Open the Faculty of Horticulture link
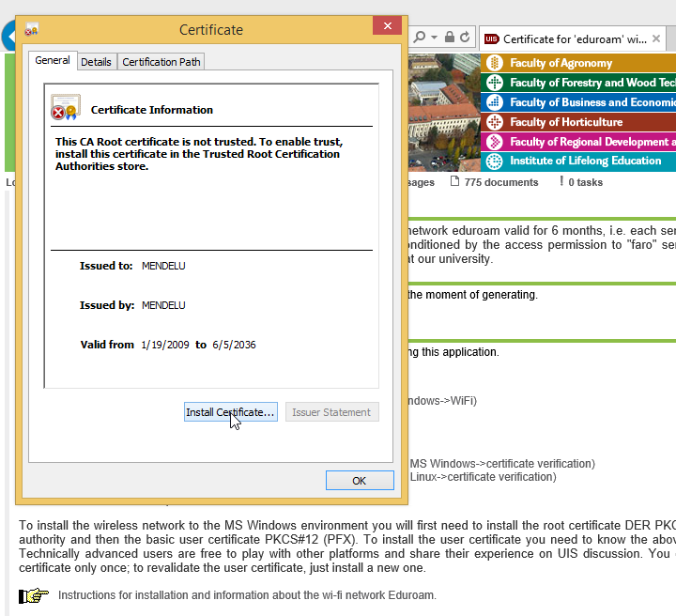 tap(566, 122)
